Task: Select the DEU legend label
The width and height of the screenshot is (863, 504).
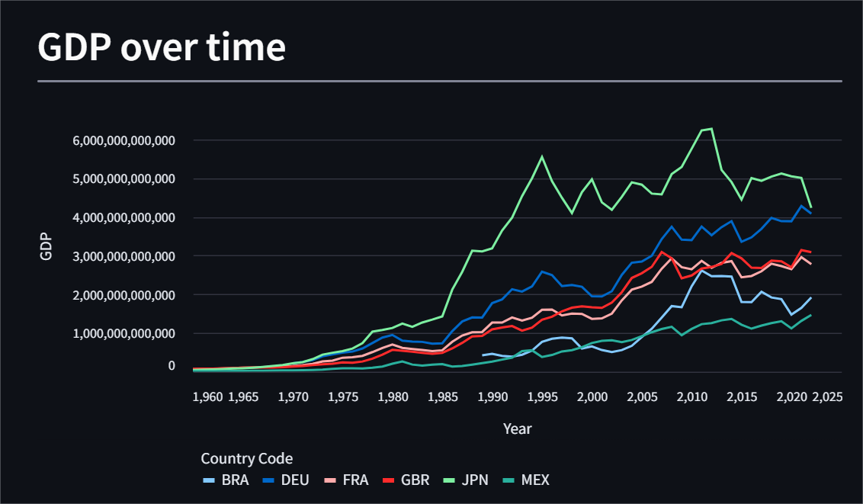Action: click(295, 480)
